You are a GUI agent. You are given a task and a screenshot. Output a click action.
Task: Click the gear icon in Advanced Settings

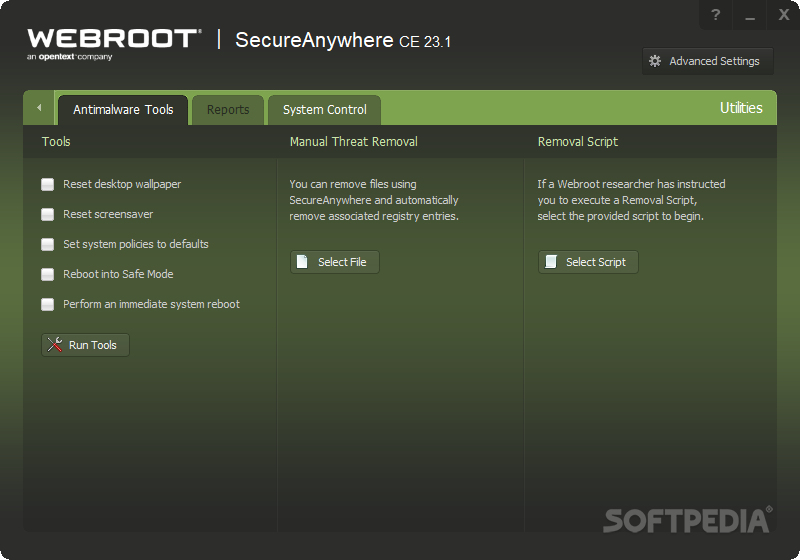tap(655, 61)
